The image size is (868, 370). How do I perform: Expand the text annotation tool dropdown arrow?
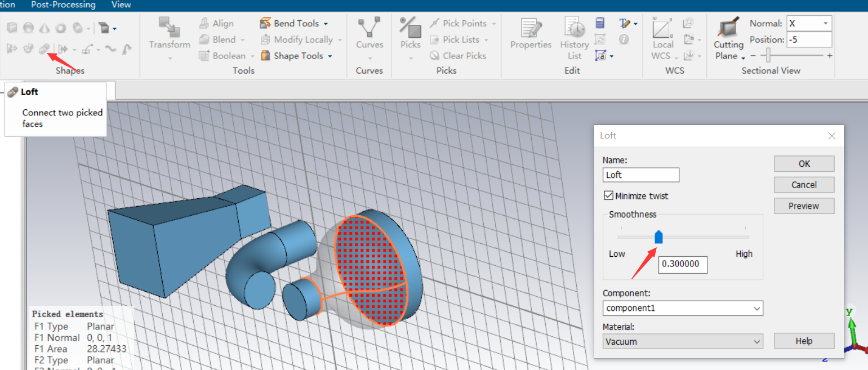click(635, 24)
